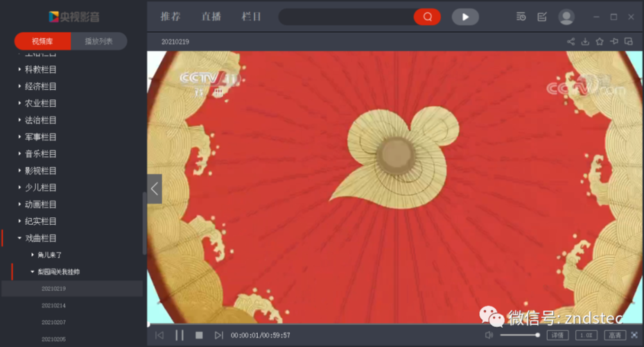The height and width of the screenshot is (347, 644).
Task: Open the 推荐 menu tab
Action: click(171, 17)
